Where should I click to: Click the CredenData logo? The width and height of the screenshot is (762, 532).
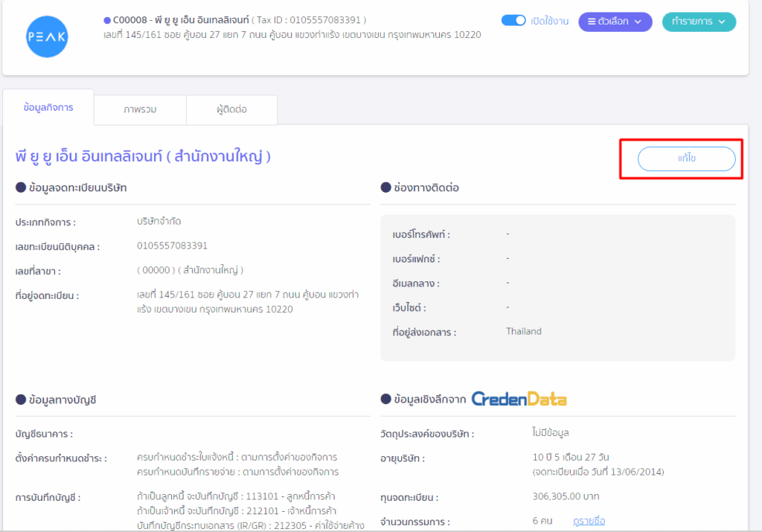pos(519,400)
